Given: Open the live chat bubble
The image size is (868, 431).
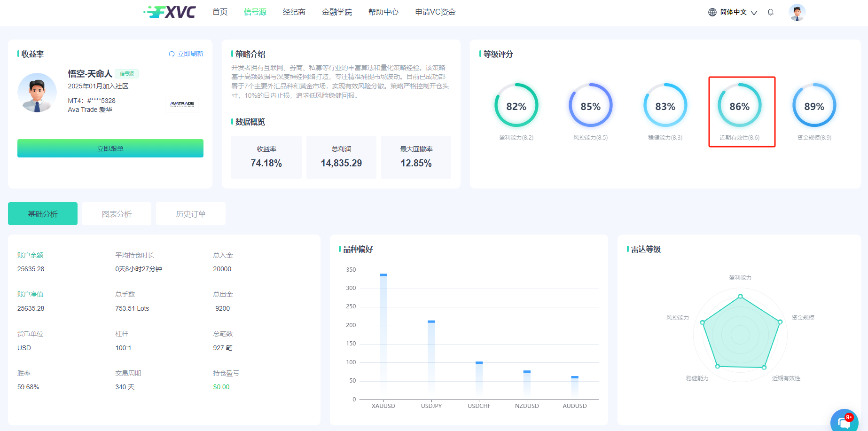Looking at the screenshot, I should coord(844,422).
